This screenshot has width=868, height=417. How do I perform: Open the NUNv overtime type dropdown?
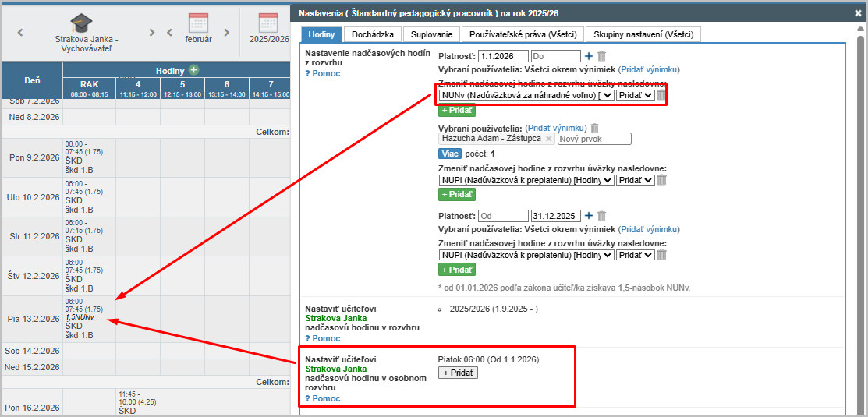(x=526, y=95)
